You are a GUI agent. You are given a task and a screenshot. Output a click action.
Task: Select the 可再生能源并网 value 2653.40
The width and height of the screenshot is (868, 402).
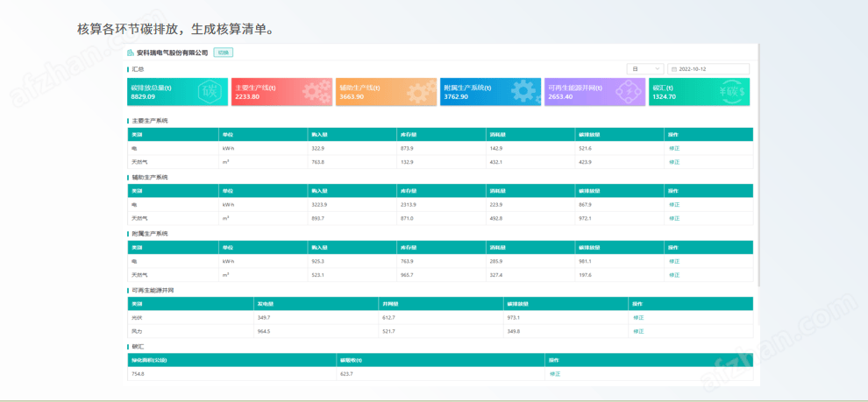(x=560, y=96)
